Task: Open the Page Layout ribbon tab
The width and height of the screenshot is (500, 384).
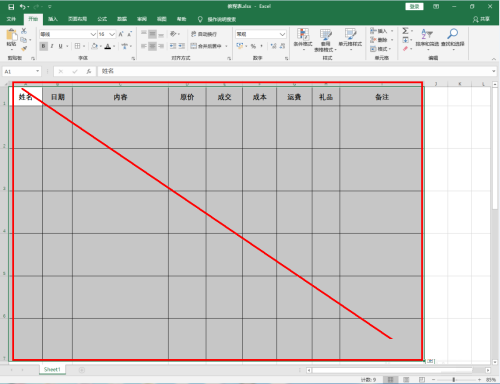Action: [77, 19]
